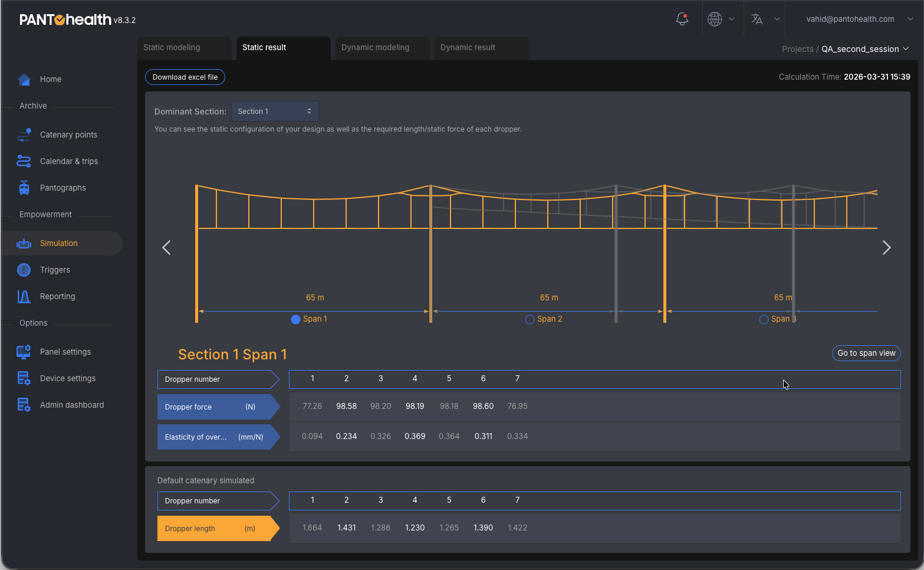Open the Dominant Section dropdown
The image size is (924, 570).
[275, 111]
